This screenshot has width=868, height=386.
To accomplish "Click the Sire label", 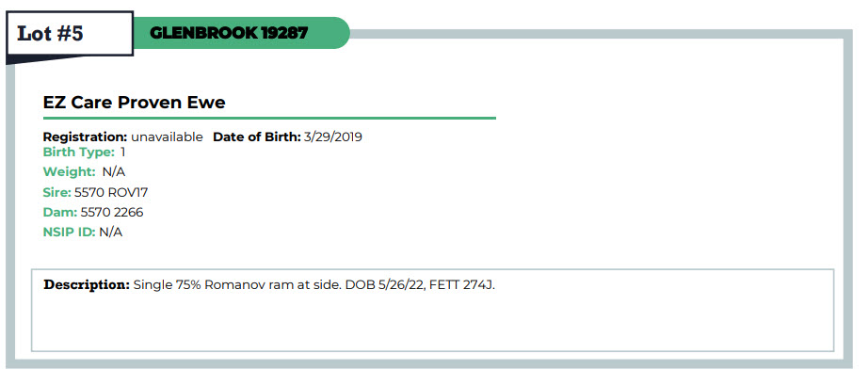I will click(x=57, y=192).
